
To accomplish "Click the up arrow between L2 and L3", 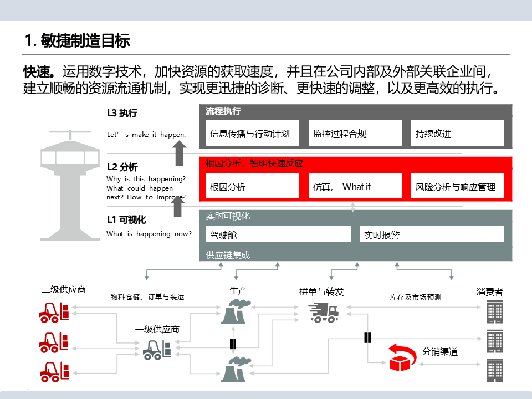I will click(x=179, y=154).
